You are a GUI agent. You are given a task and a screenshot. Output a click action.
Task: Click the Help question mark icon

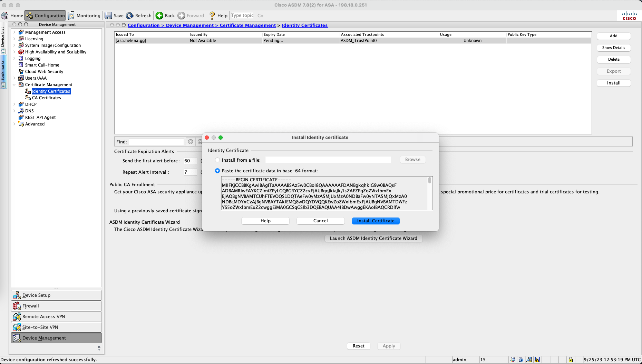click(212, 16)
